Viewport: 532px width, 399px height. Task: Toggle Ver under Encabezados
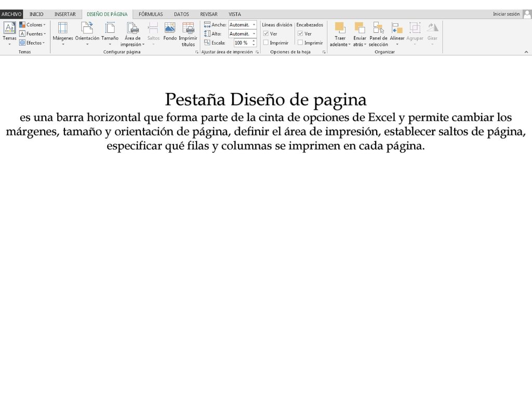pyautogui.click(x=300, y=34)
